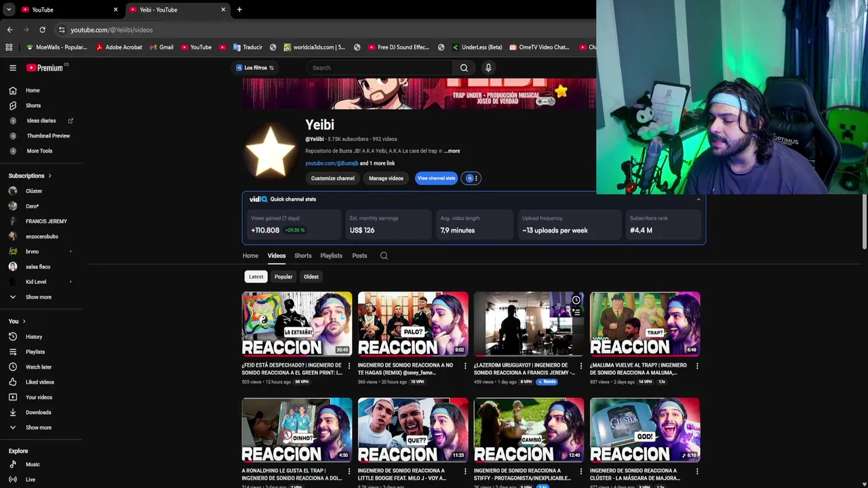Activate voice search microphone

[488, 68]
